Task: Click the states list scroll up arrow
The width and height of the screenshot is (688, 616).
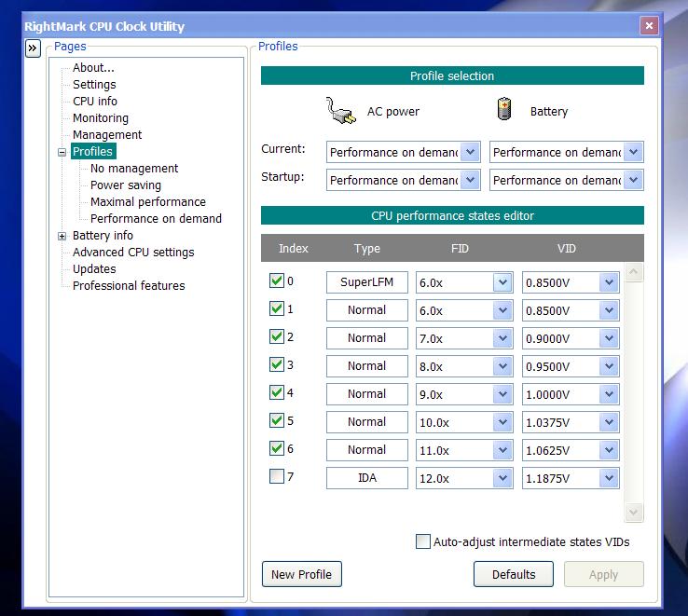Action: point(633,272)
